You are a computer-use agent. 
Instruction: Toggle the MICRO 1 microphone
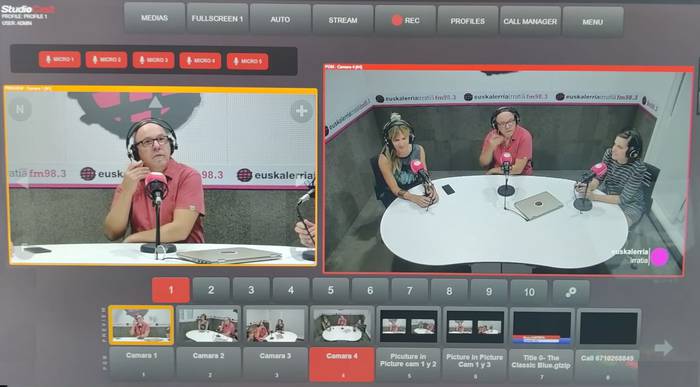[x=60, y=59]
